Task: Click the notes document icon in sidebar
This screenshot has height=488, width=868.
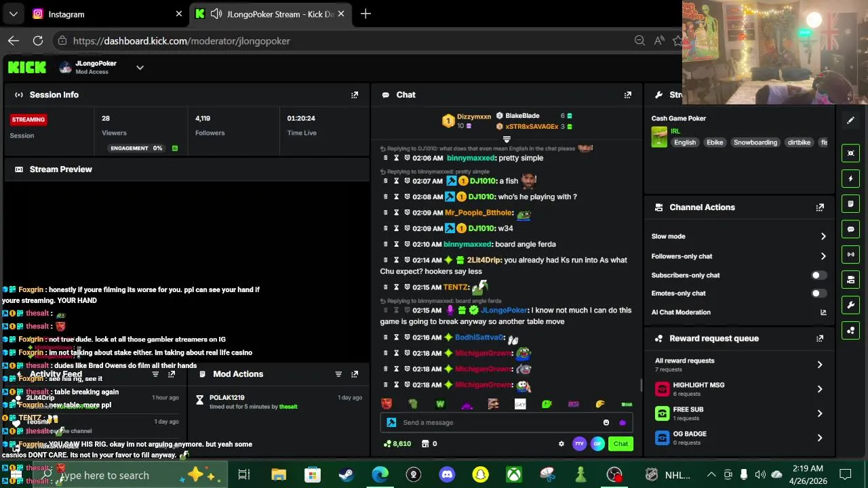Action: click(x=851, y=204)
